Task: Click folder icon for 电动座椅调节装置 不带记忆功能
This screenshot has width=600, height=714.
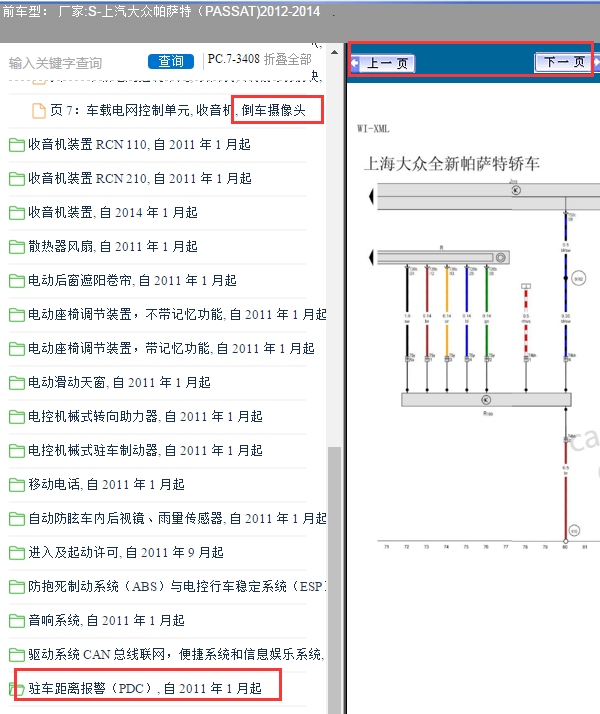Action: point(17,315)
